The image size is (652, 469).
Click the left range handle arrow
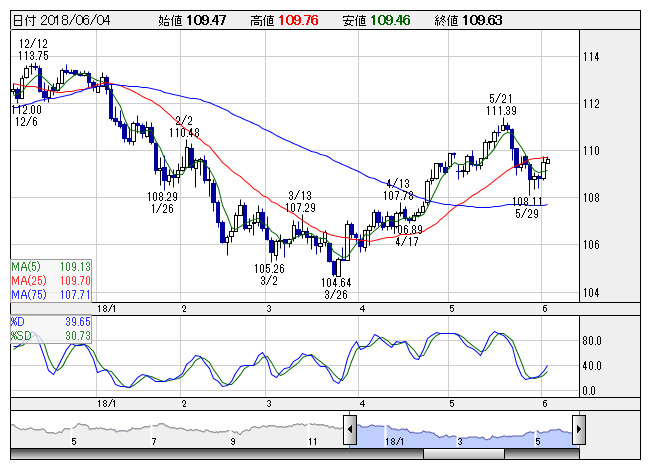coord(350,431)
